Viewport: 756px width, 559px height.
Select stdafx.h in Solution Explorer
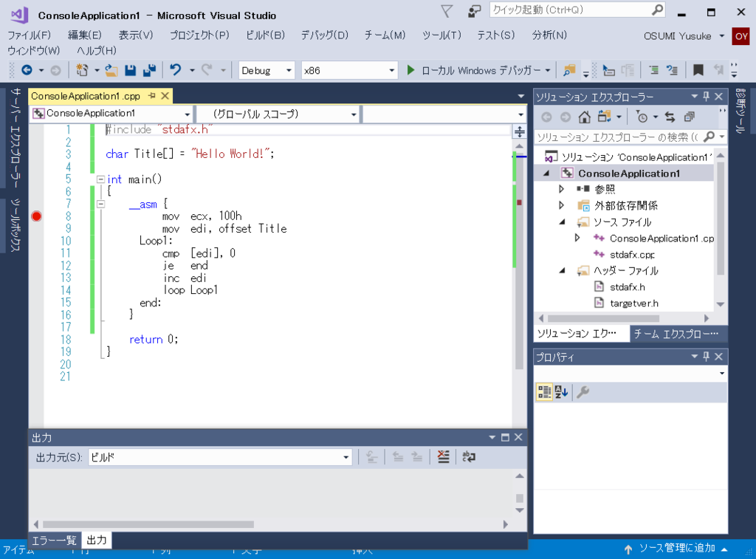[628, 287]
